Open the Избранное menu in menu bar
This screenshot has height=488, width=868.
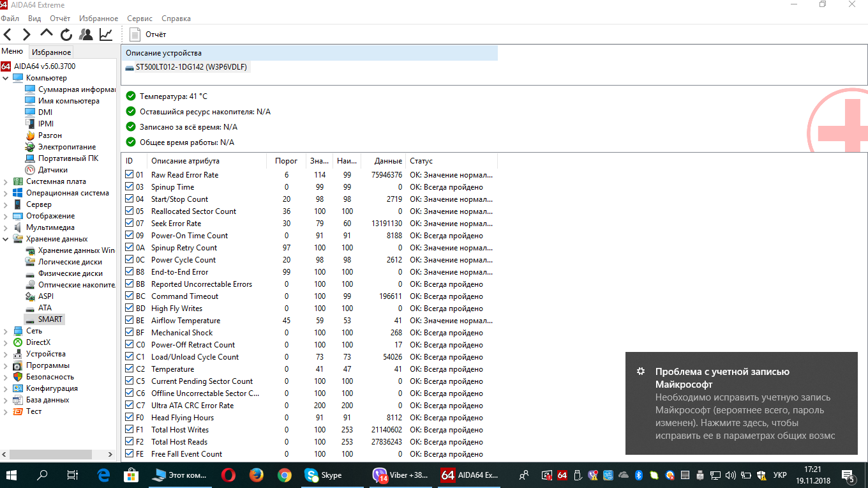[99, 19]
